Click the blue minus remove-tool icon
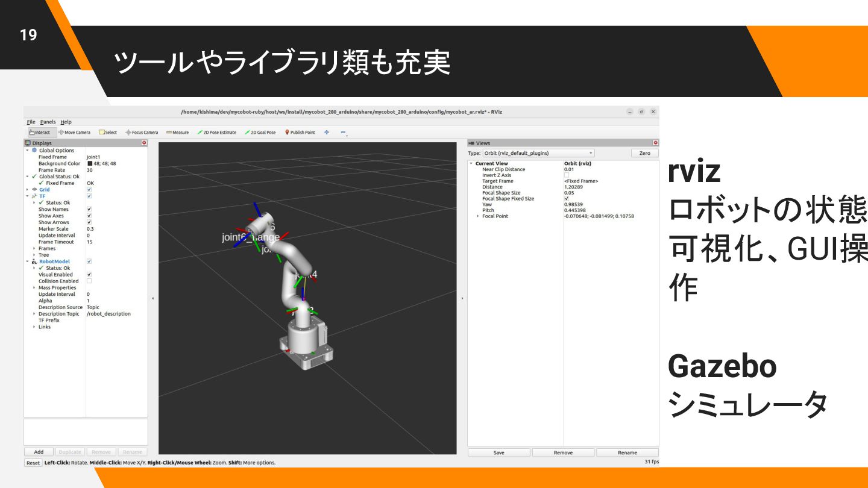The image size is (868, 488). click(x=343, y=133)
